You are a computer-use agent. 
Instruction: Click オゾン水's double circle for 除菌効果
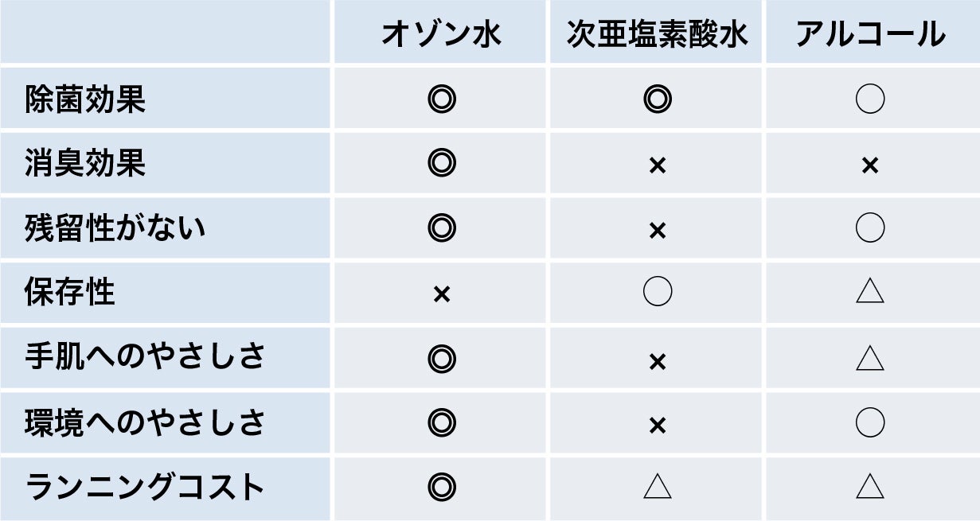[x=441, y=99]
